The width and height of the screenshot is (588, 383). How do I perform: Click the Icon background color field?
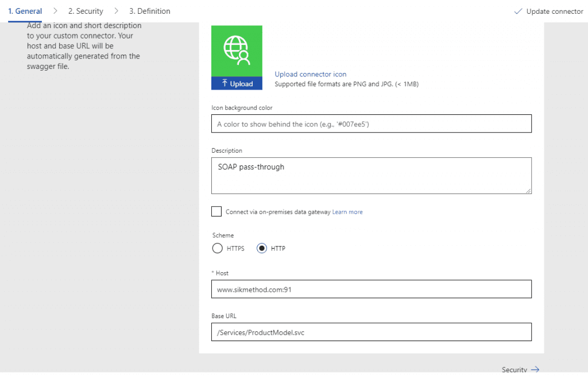(371, 124)
